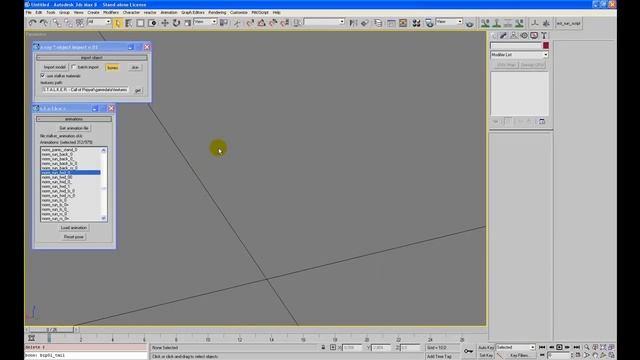The height and width of the screenshot is (360, 640).
Task: Toggle the yellow bones button
Action: tap(113, 67)
